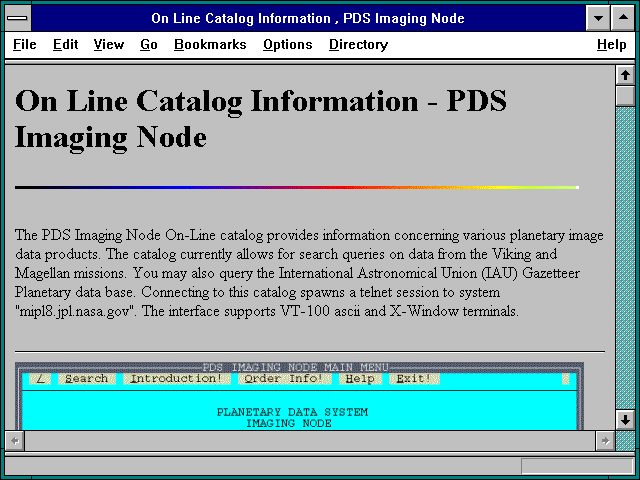The width and height of the screenshot is (640, 480).
Task: Click the minimize down-arrow title button
Action: 598,18
